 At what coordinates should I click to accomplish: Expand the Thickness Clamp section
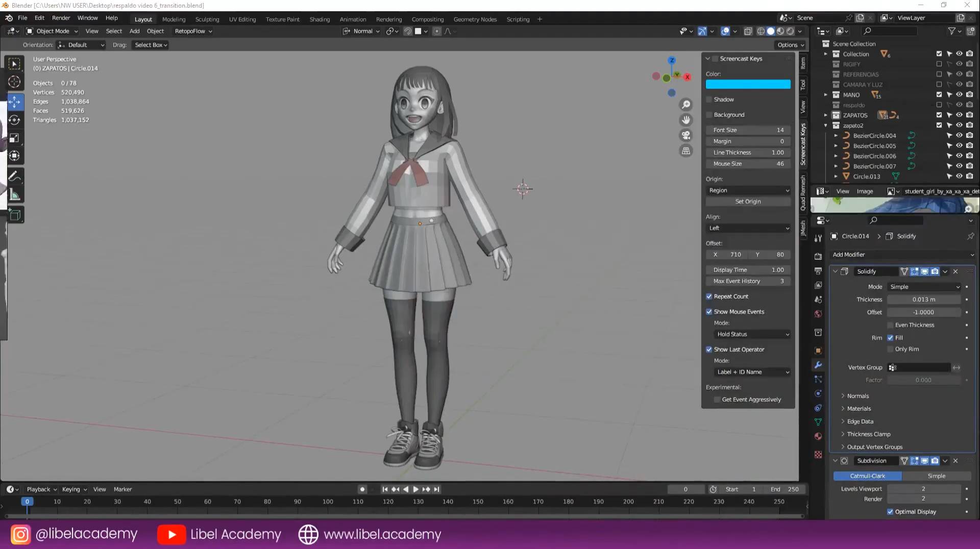[868, 434]
